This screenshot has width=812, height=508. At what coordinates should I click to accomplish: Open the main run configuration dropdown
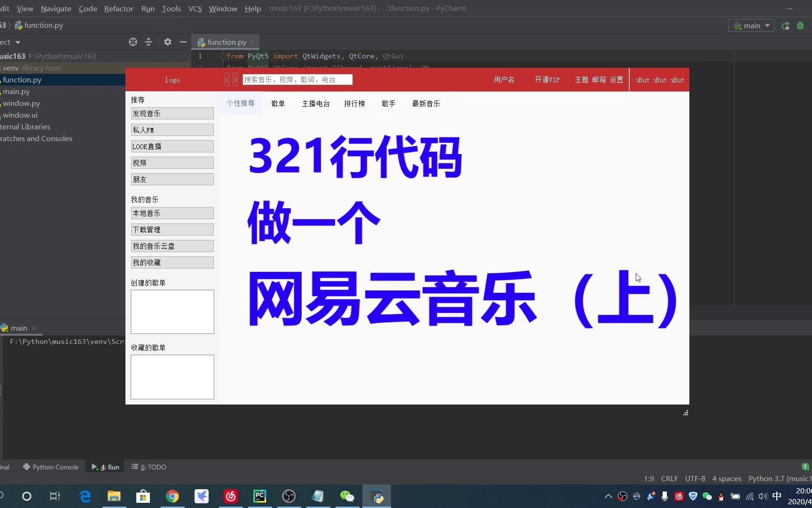click(x=751, y=25)
